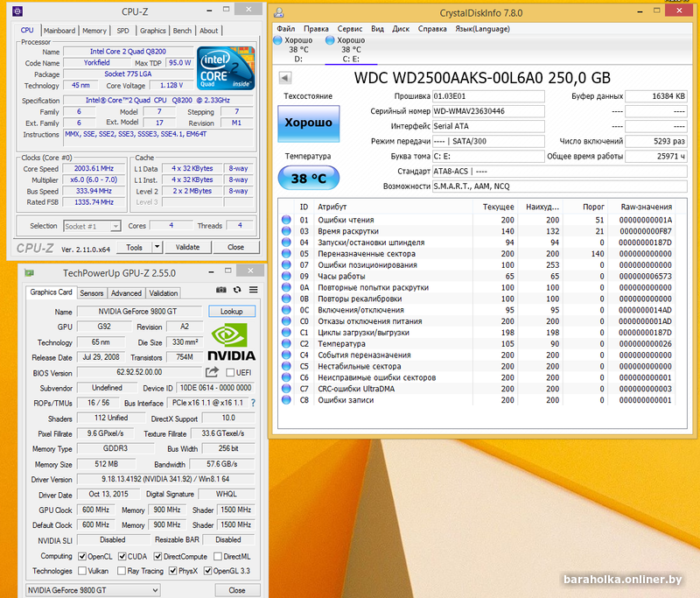Image resolution: width=700 pixels, height=598 pixels.
Task: Toggle PhysX checkbox
Action: (172, 571)
